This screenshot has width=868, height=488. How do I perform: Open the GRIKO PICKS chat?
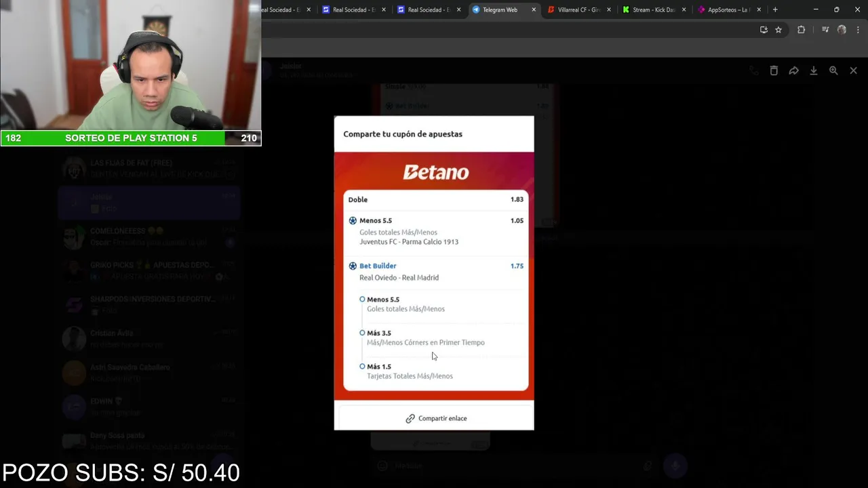click(x=149, y=271)
